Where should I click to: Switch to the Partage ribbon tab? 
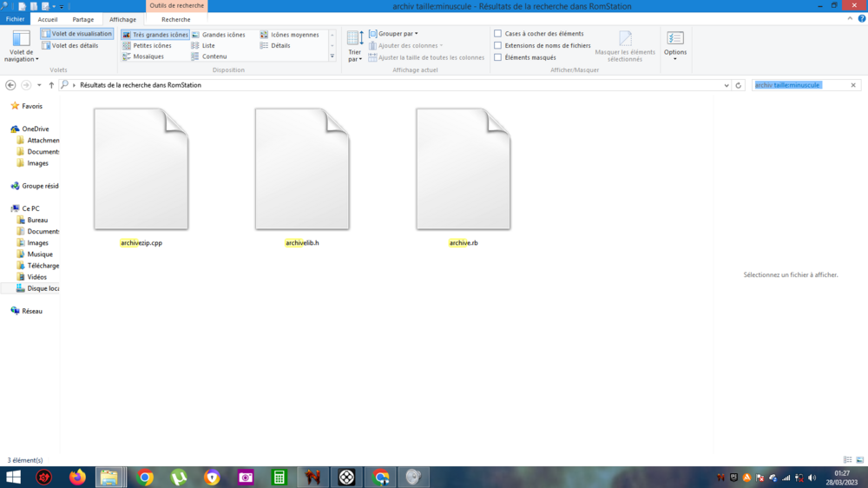83,19
